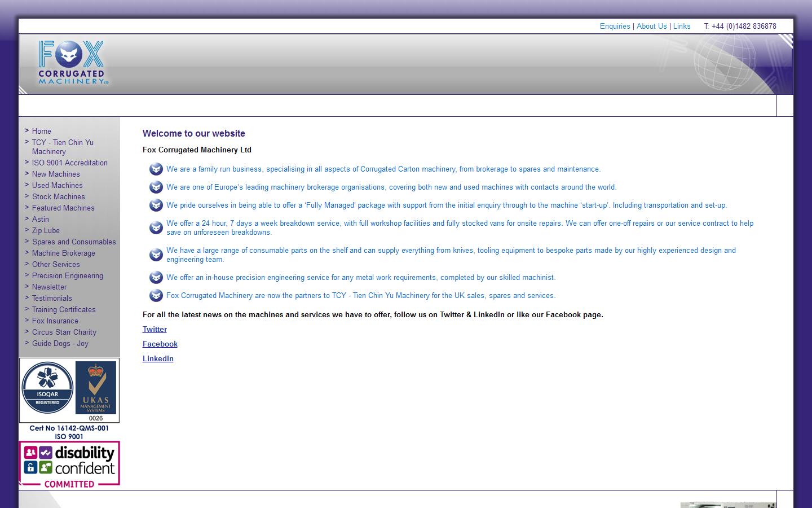
Task: Go to the About Us page
Action: tap(651, 27)
